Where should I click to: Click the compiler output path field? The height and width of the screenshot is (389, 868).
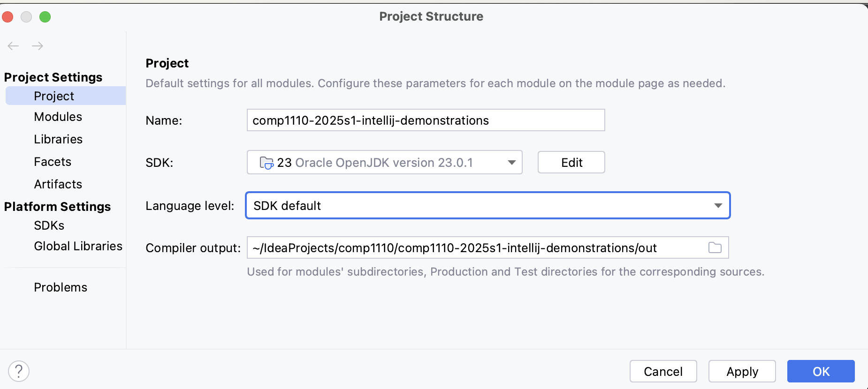(x=469, y=247)
